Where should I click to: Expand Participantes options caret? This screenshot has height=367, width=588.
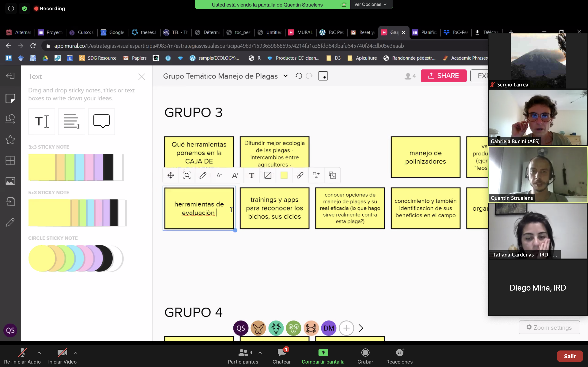260,353
